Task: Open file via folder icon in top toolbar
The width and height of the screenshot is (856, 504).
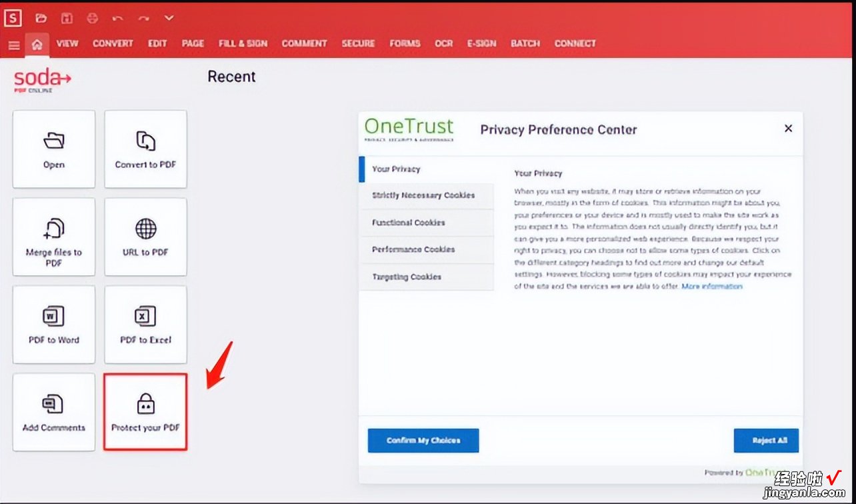Action: coord(41,18)
